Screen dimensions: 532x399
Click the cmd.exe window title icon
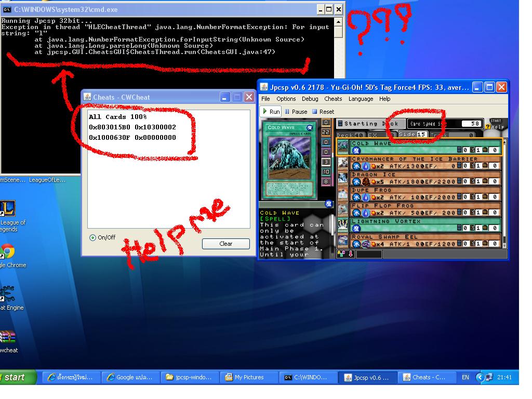coord(7,9)
